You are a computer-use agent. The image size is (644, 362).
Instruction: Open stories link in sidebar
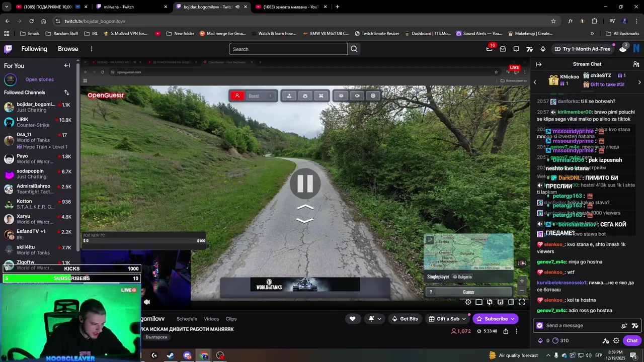point(39,79)
